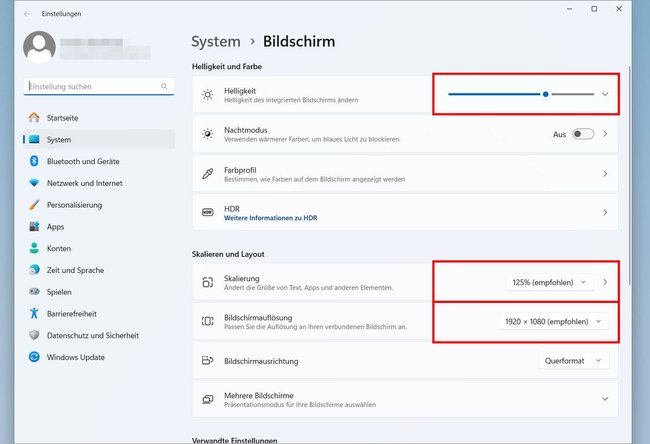
Task: Click the Apps icon in sidebar
Action: 34,226
